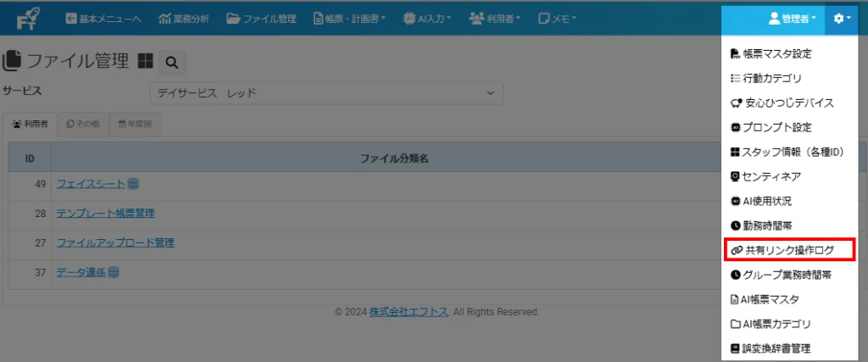
Task: Select the 利用者 tab
Action: [x=30, y=124]
